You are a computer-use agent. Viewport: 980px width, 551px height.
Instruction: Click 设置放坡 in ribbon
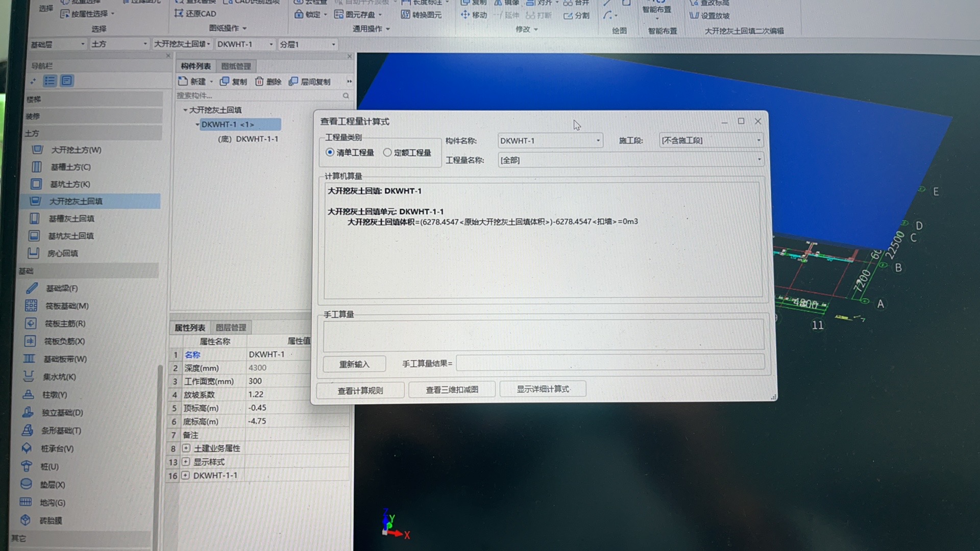(x=709, y=16)
